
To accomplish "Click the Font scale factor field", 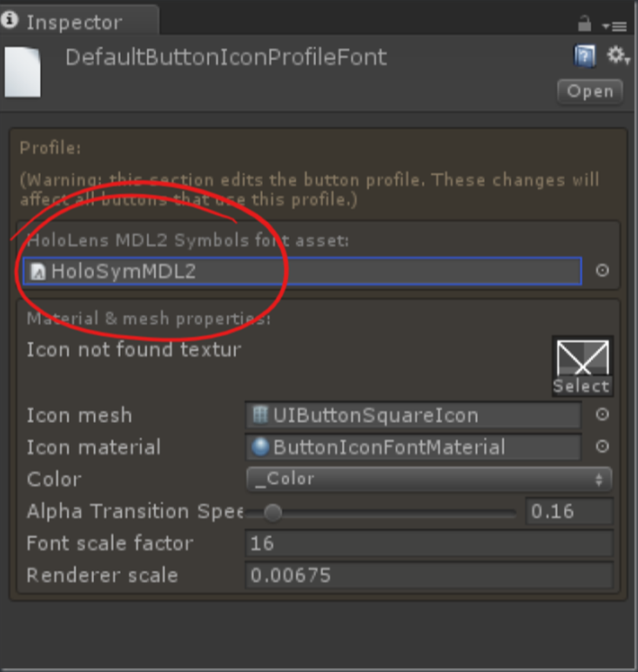I will point(429,543).
